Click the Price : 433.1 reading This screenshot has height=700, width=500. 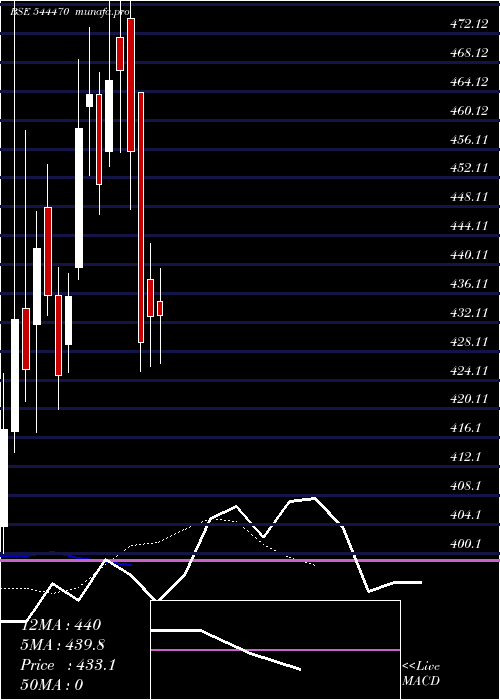pos(68,665)
